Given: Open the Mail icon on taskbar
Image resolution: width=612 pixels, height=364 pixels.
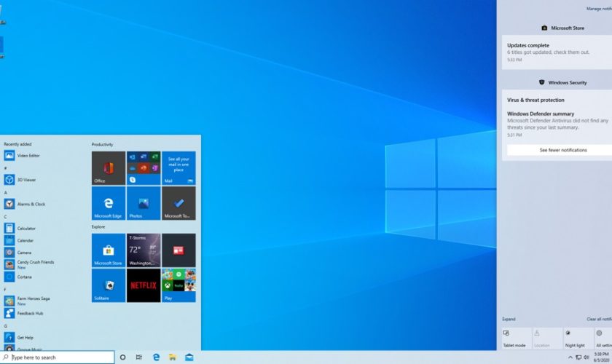Looking at the screenshot, I should (189, 357).
